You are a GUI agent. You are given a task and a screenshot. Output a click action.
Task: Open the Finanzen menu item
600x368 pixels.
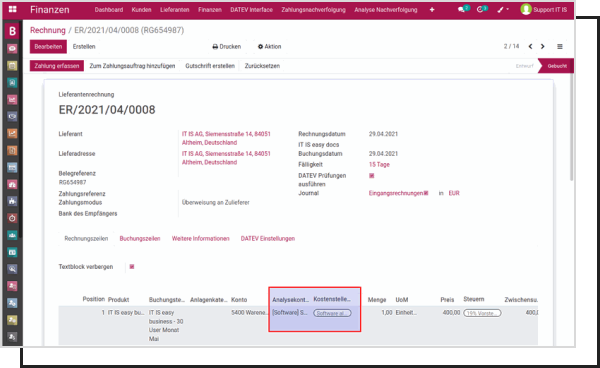pyautogui.click(x=210, y=10)
